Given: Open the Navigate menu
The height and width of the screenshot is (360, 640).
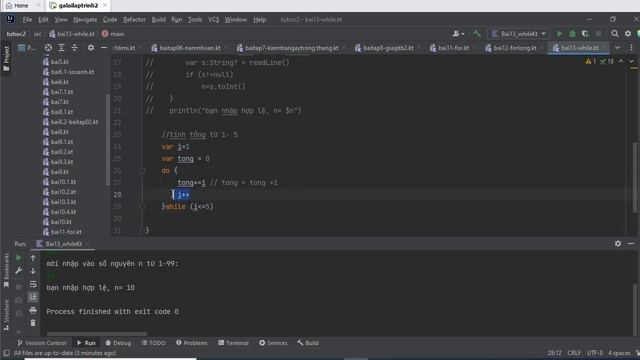Looking at the screenshot, I should coord(85,20).
